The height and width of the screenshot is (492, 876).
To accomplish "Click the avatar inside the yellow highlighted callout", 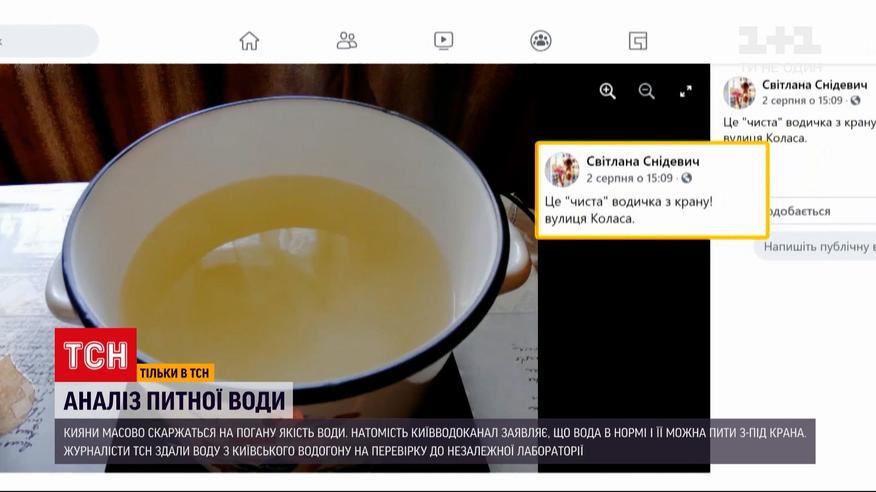I will tap(562, 170).
